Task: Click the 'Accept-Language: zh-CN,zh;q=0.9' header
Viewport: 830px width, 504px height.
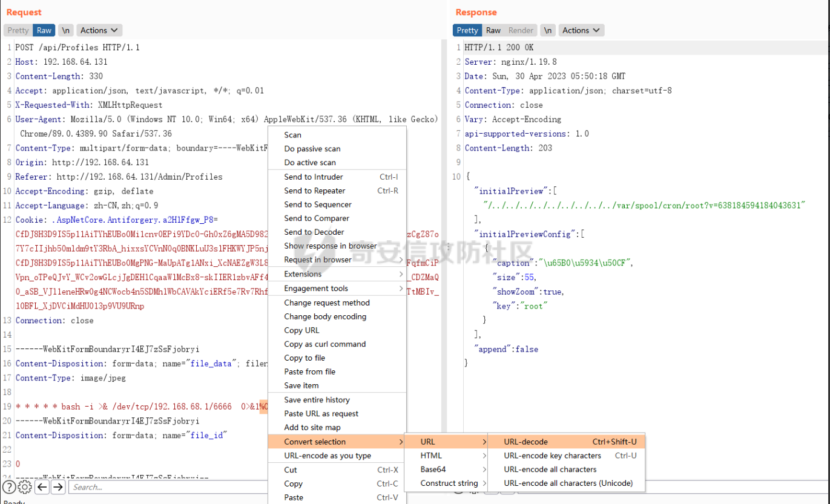Action: click(x=87, y=206)
